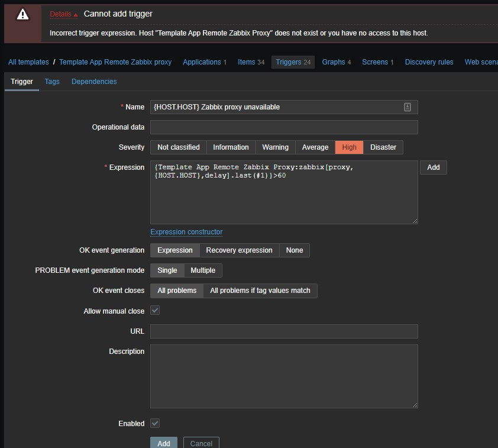The width and height of the screenshot is (498, 448).
Task: Click the warning triangle icon in error banner
Action: pos(22,15)
